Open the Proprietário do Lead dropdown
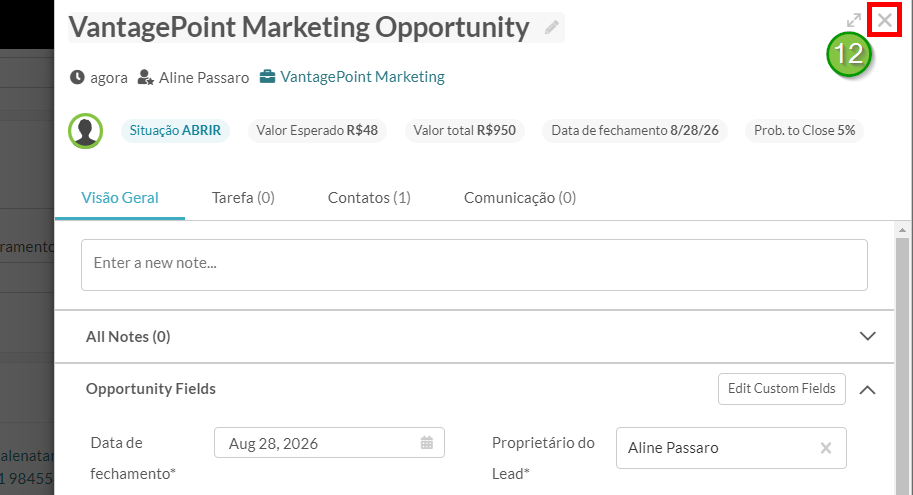This screenshot has width=913, height=495. [731, 448]
